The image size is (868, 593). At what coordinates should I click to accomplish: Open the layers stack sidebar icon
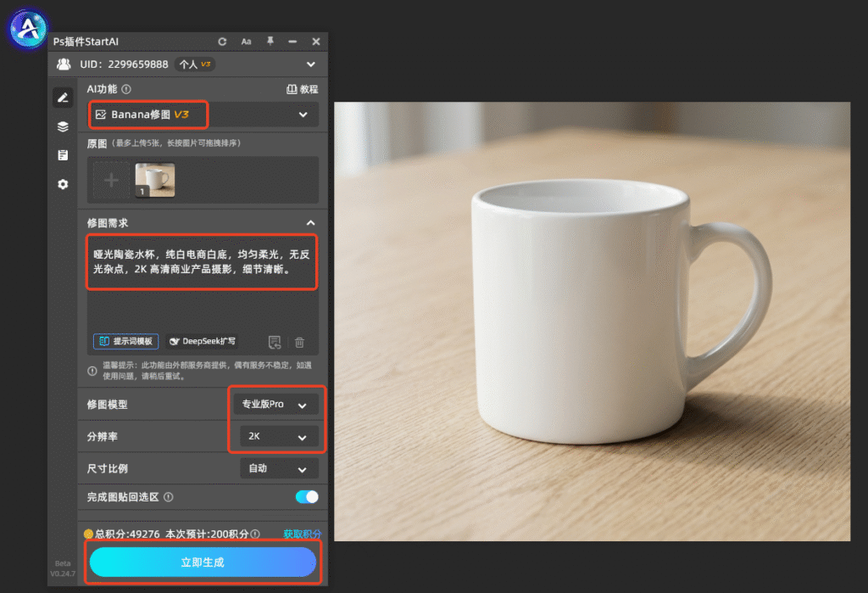[x=63, y=127]
